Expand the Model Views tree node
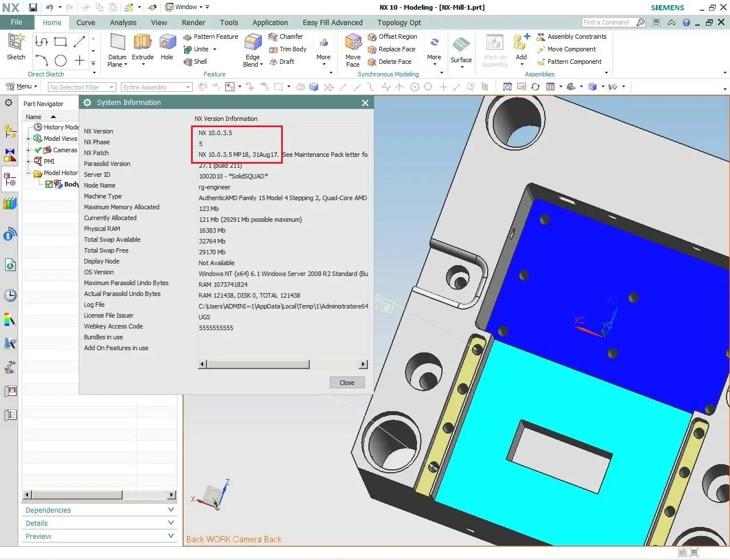This screenshot has height=560, width=730. pyautogui.click(x=29, y=139)
